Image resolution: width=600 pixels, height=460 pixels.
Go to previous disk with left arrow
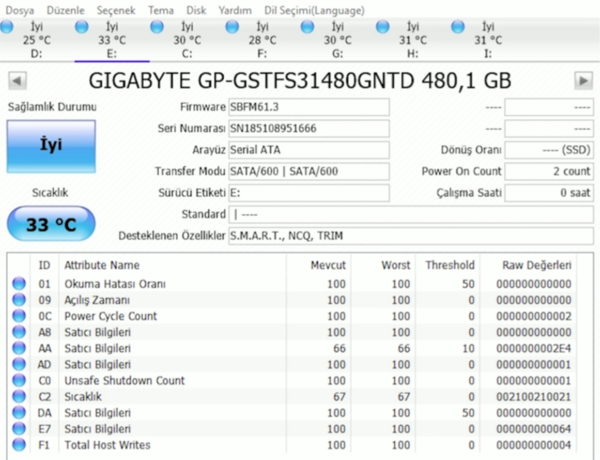[x=17, y=81]
